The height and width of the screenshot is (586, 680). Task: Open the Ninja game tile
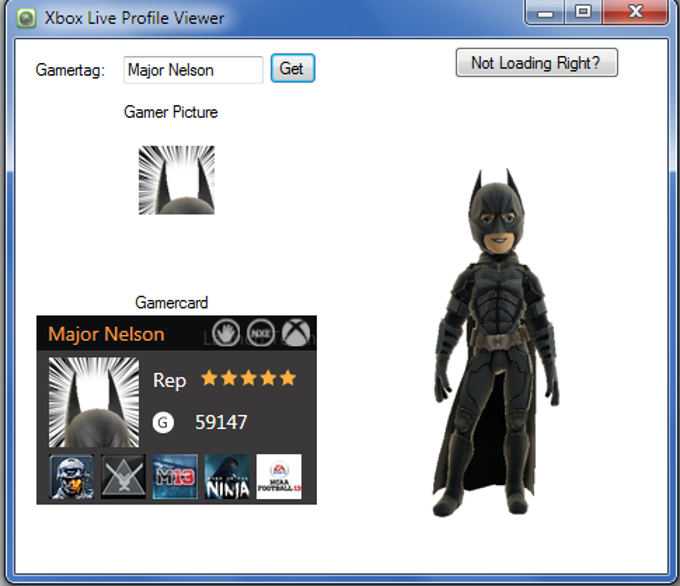point(227,477)
